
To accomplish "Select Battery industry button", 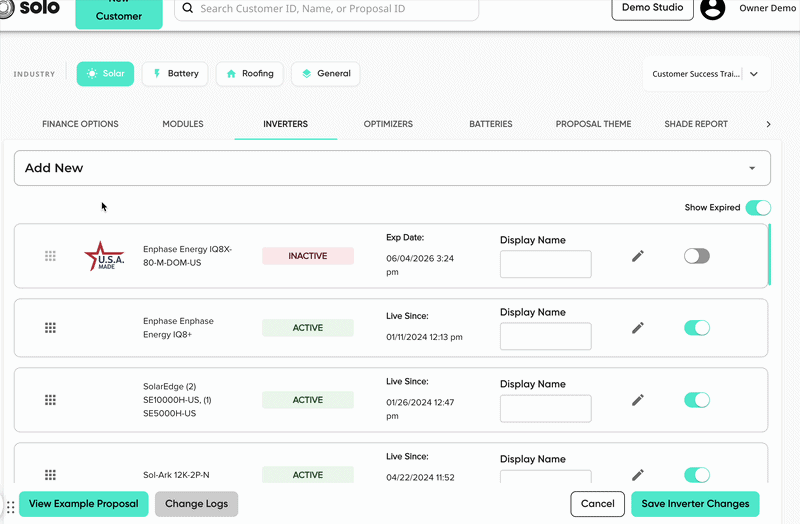I will point(175,74).
